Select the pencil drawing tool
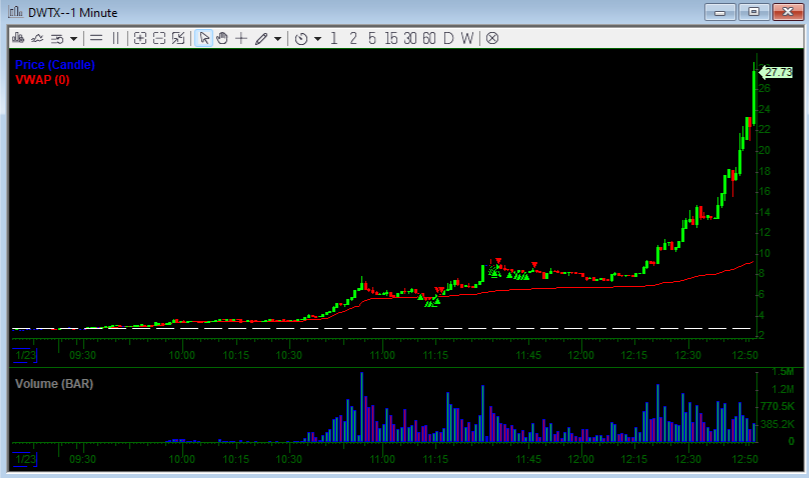Screen dimensions: 809x478 point(262,38)
